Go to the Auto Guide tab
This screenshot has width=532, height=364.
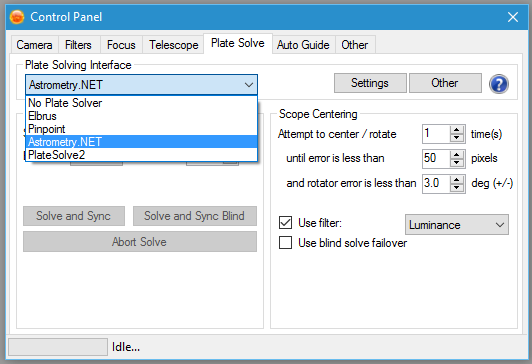303,45
